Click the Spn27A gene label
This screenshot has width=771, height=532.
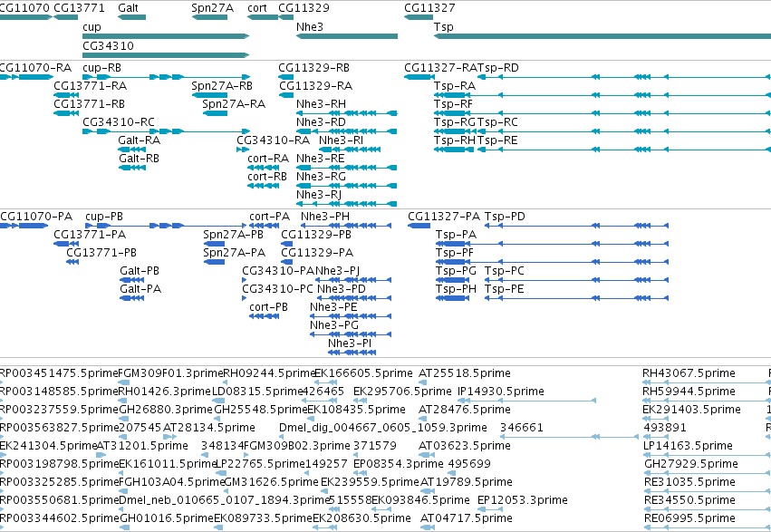tap(212, 8)
